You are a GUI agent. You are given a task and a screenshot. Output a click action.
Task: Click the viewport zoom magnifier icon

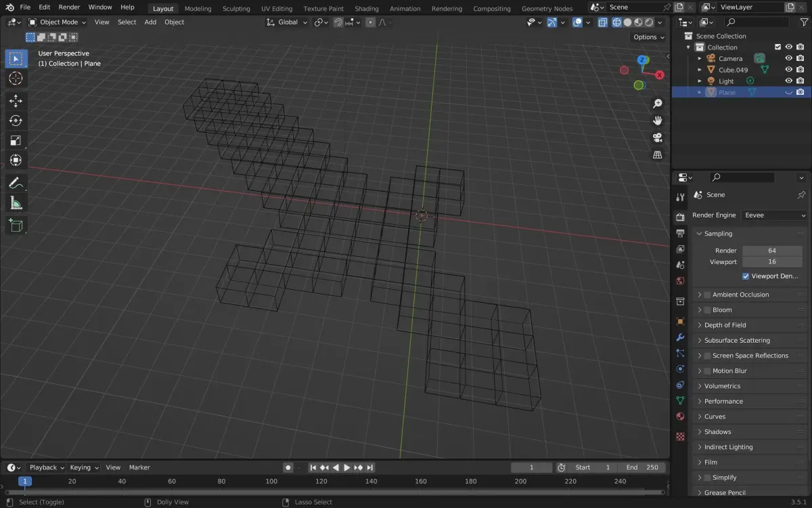[x=657, y=104]
